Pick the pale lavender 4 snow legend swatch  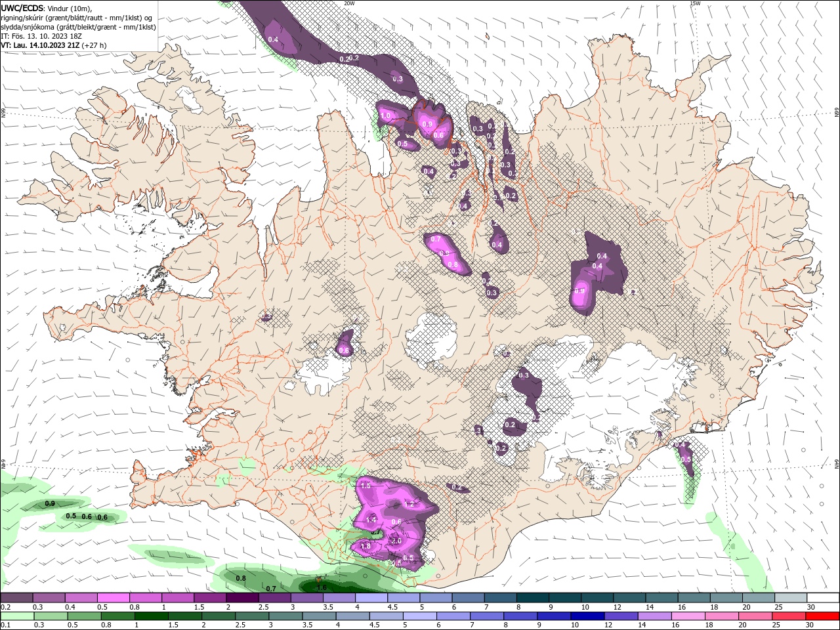[371, 598]
